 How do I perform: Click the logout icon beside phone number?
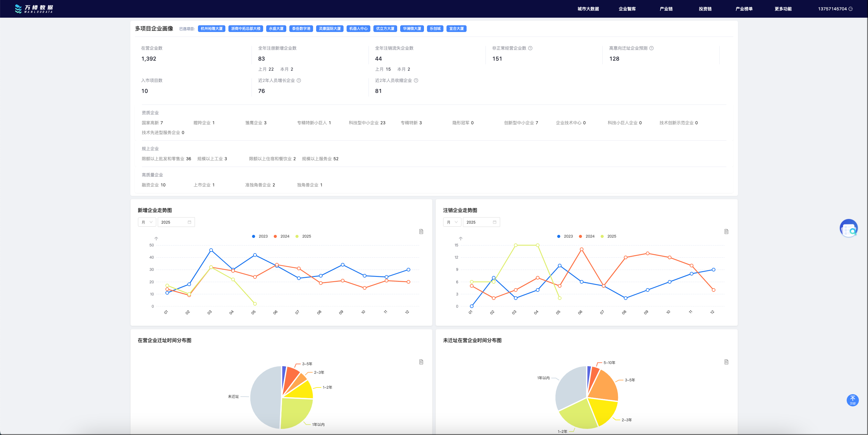point(850,9)
